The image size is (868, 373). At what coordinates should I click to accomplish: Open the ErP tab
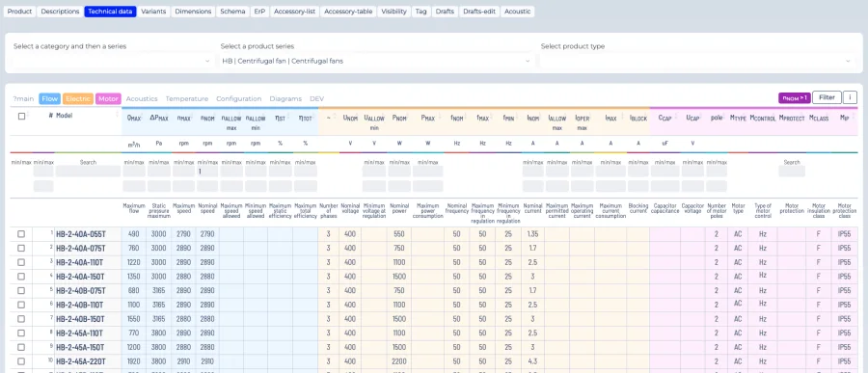(259, 11)
